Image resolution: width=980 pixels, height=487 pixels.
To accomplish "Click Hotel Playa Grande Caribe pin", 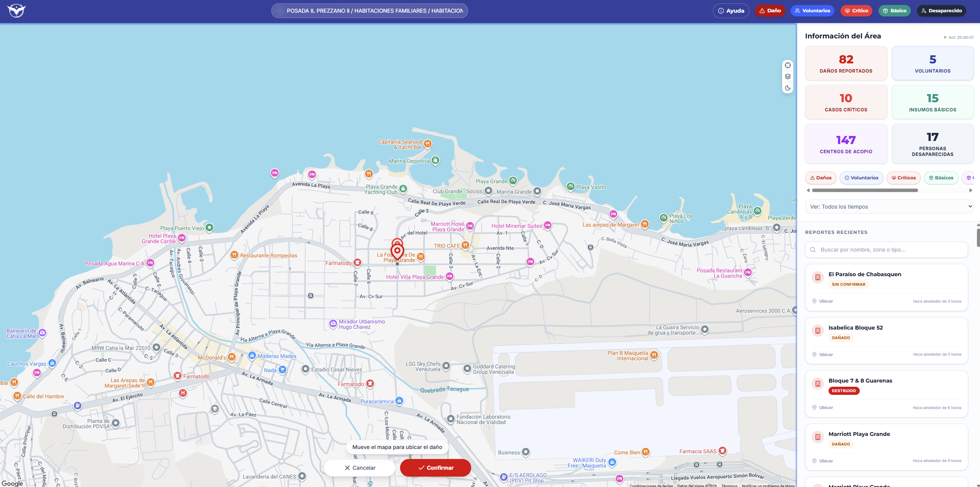I will pos(182,238).
